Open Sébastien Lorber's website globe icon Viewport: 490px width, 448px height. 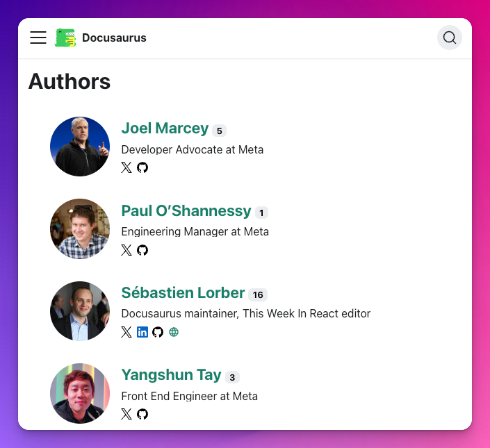174,332
